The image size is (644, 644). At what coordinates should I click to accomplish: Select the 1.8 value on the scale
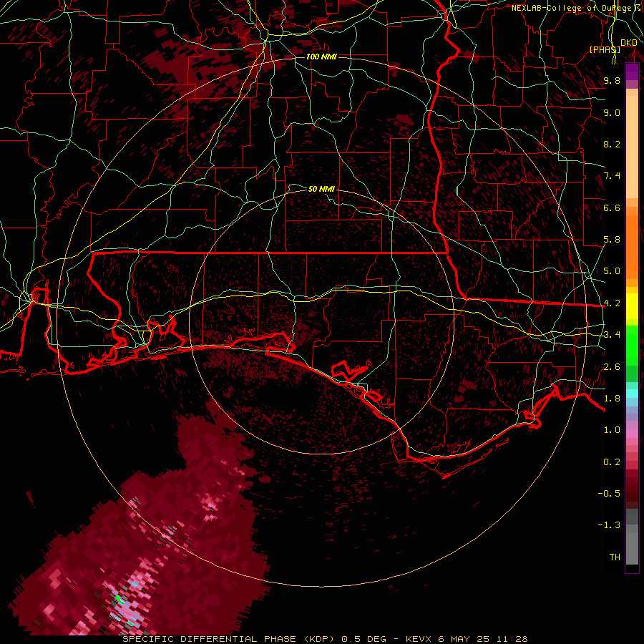tap(612, 399)
